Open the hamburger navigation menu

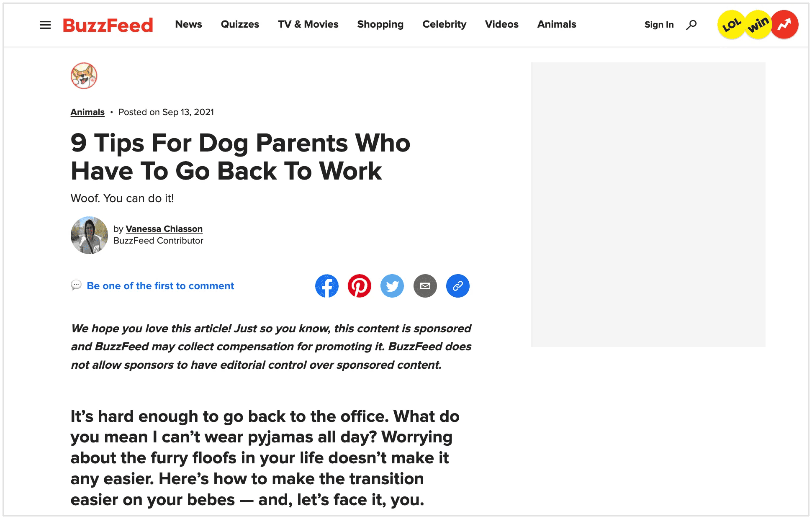tap(45, 25)
